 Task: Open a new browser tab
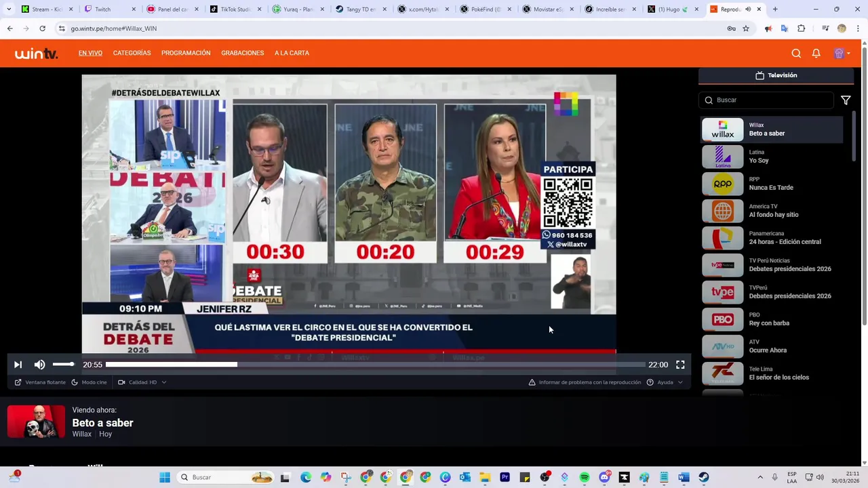pyautogui.click(x=775, y=9)
